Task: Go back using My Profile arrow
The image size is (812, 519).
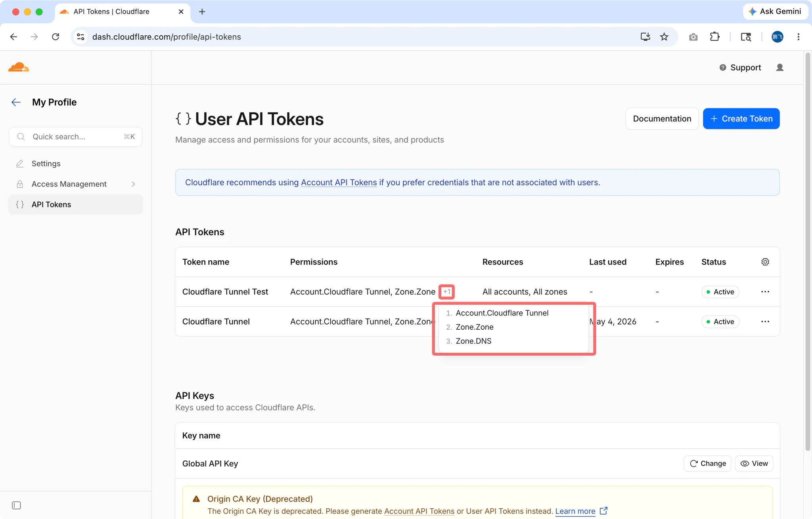Action: [16, 102]
